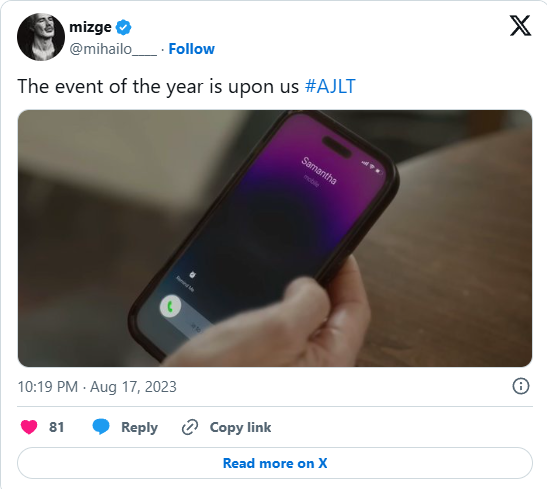547x489 pixels.
Task: Click the Copy link text
Action: tap(240, 427)
